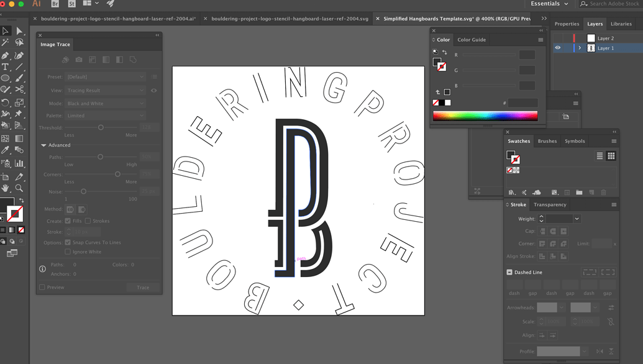Click the hex value input in Color panel
Image resolution: width=643 pixels, height=364 pixels.
click(x=522, y=102)
